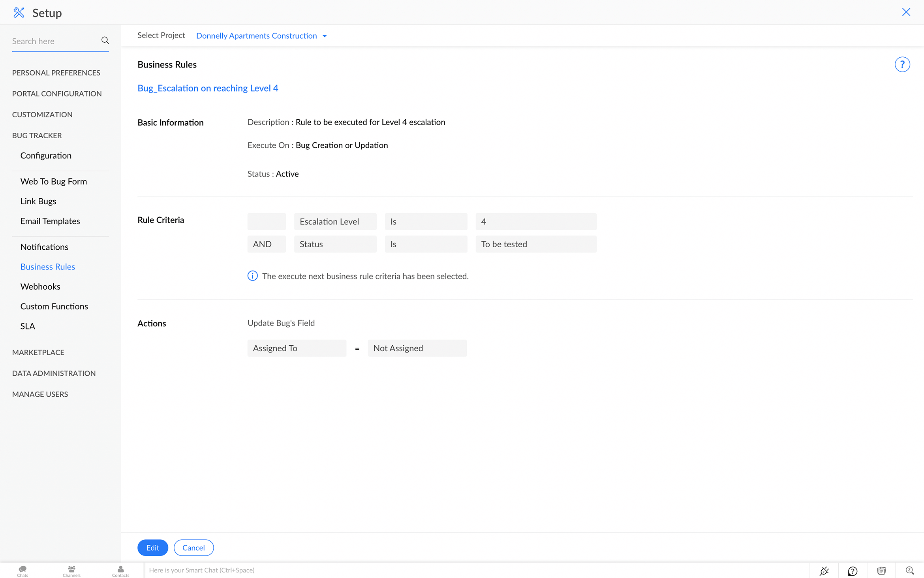Open the help question-mark icon in bottom bar
This screenshot has height=578, width=924.
pos(853,570)
